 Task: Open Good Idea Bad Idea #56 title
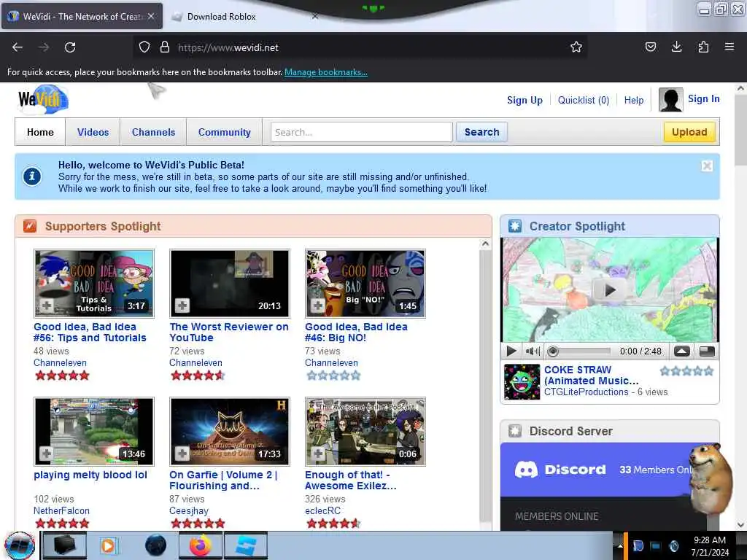pyautogui.click(x=90, y=332)
